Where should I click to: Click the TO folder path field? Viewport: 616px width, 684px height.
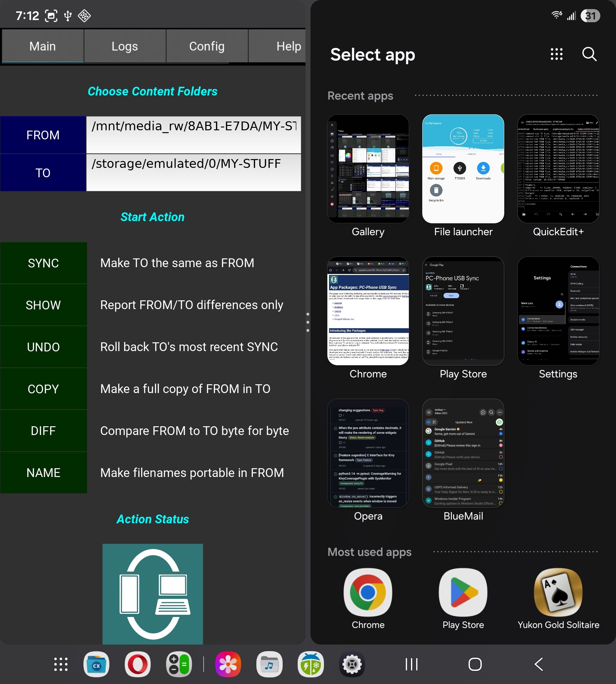click(x=194, y=173)
